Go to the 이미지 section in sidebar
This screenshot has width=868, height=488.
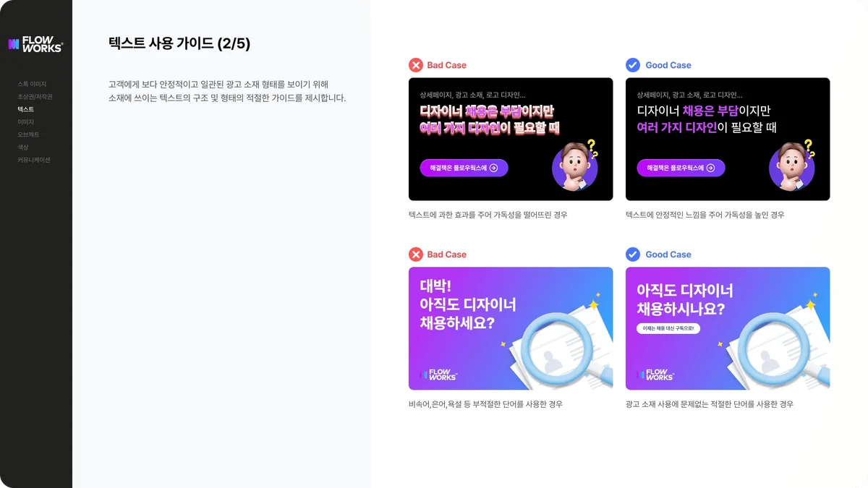25,122
